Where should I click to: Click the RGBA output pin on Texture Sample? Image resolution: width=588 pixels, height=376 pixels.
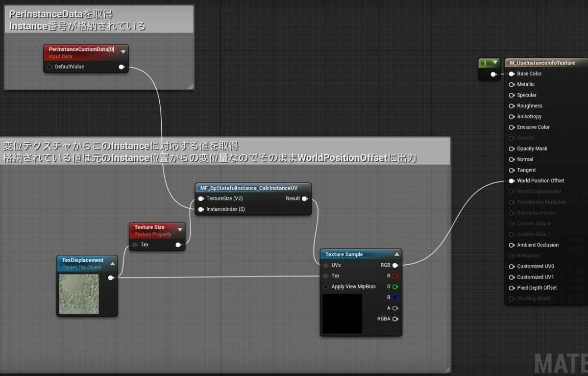395,319
